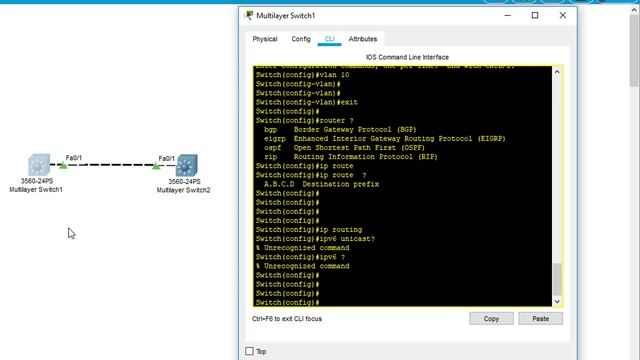
Task: Click the Fa0/1 label near Switch1
Action: (x=74, y=158)
